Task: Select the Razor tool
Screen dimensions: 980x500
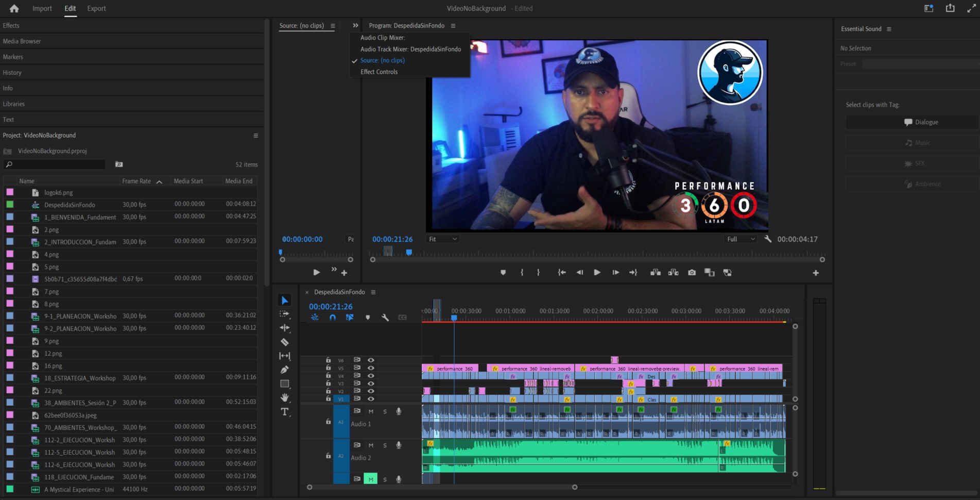Action: (284, 342)
